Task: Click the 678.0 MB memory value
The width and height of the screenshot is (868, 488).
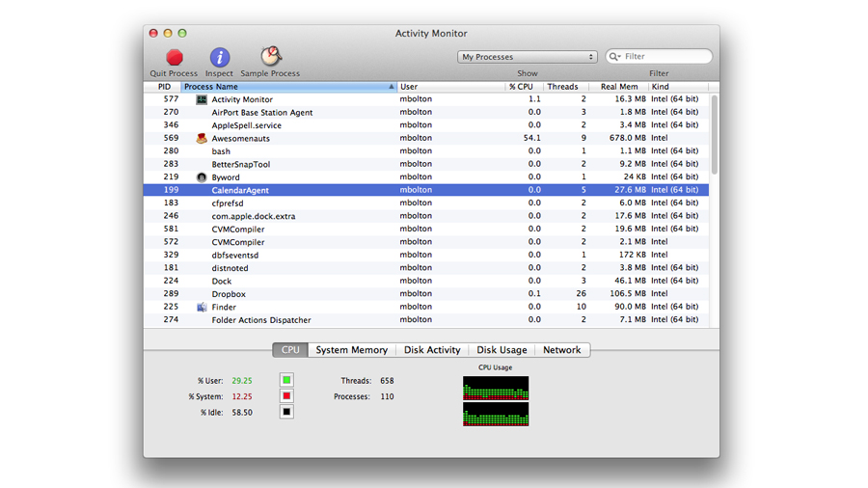Action: click(x=628, y=138)
